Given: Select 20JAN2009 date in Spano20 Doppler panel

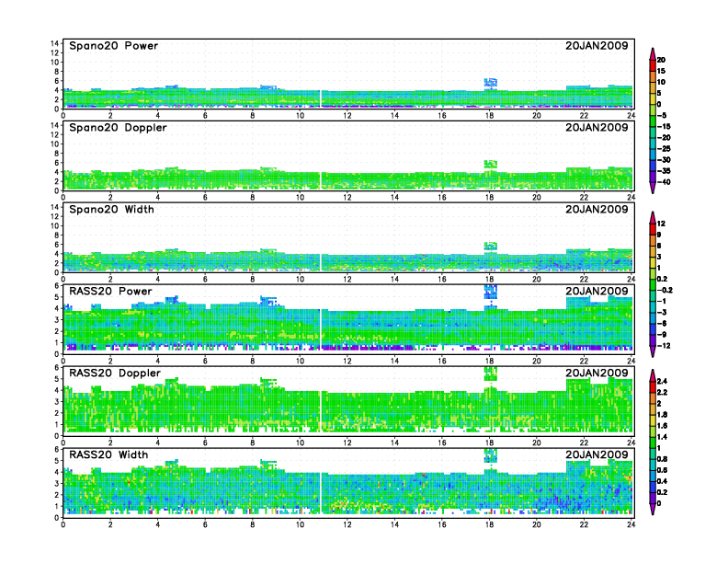Looking at the screenshot, I should click(x=597, y=128).
